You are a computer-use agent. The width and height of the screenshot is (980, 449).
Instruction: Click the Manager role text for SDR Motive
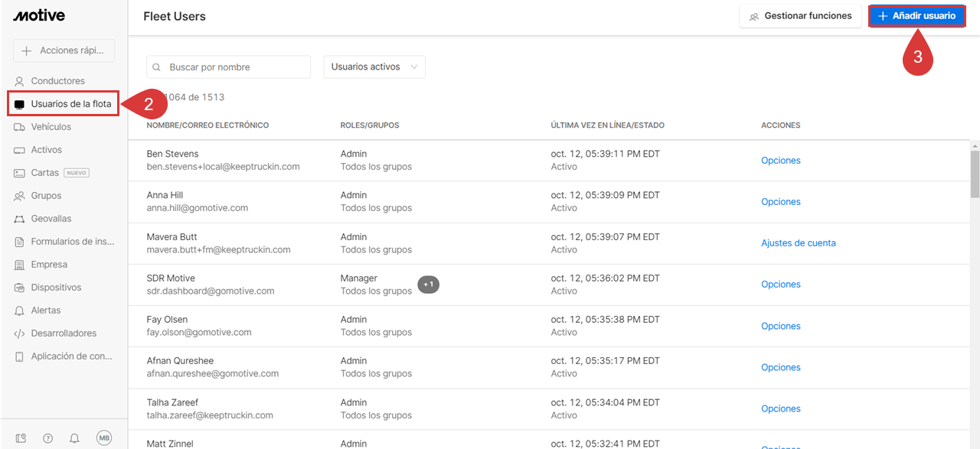point(359,278)
